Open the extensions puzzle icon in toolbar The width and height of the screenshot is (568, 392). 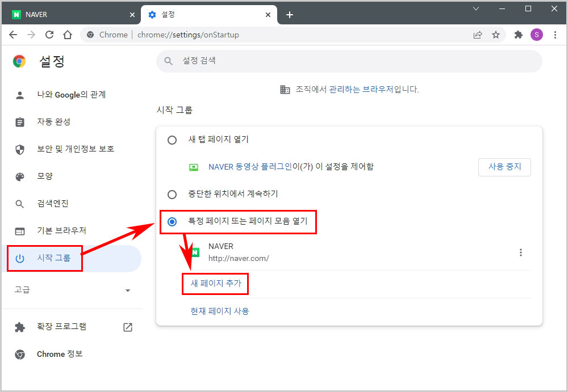519,35
